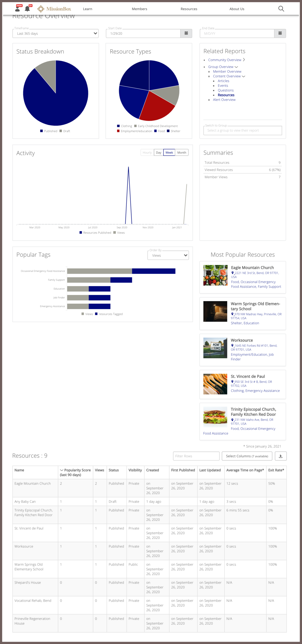
Task: Toggle Resources Published legend in Activity
Action: 95,233
